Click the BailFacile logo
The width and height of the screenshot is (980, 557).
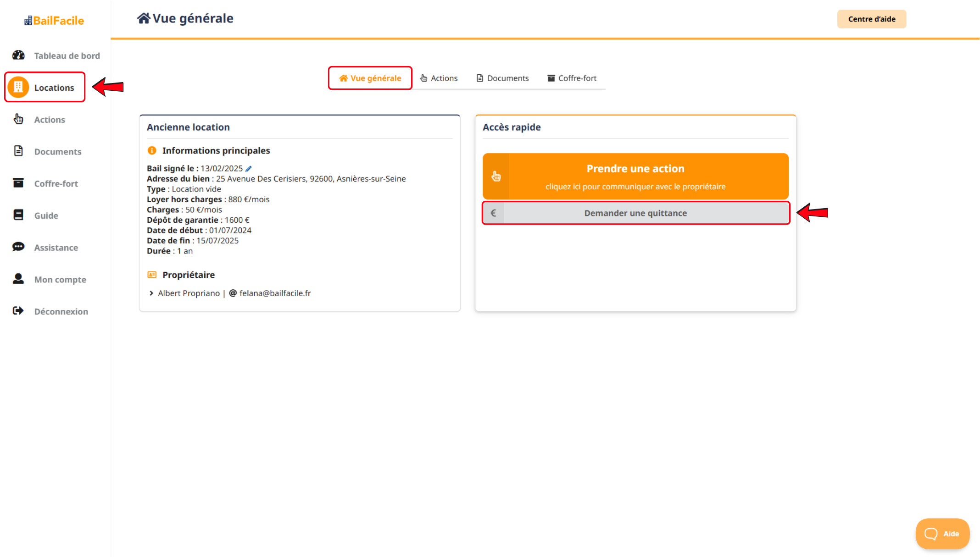[54, 21]
